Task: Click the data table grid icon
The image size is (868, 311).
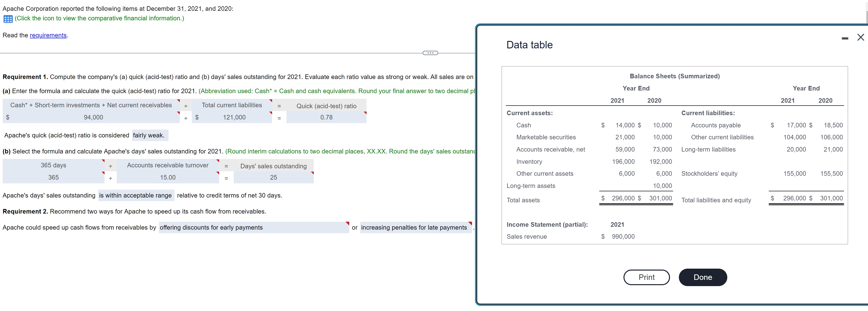Action: [x=8, y=19]
